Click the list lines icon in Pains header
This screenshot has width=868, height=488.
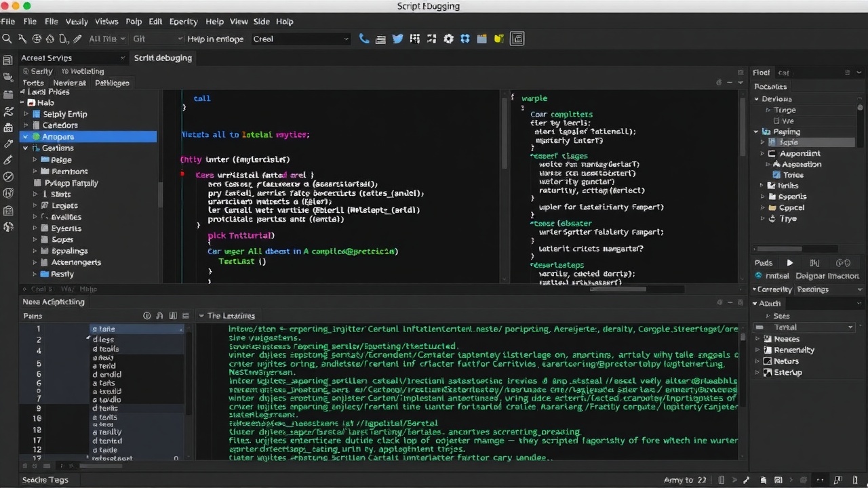(x=185, y=316)
